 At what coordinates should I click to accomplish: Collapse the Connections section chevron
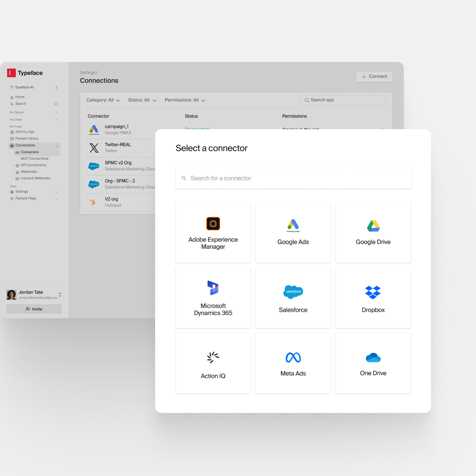click(x=56, y=146)
